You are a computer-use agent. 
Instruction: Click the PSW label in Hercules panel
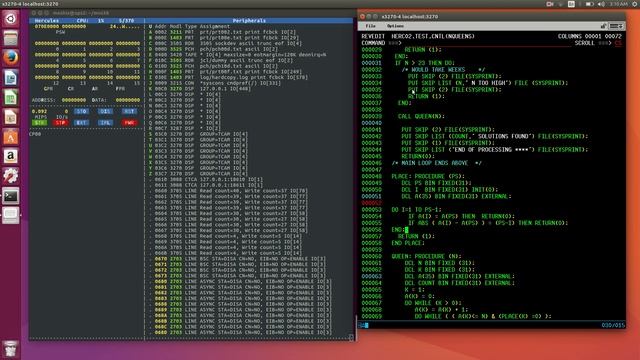tap(60, 32)
